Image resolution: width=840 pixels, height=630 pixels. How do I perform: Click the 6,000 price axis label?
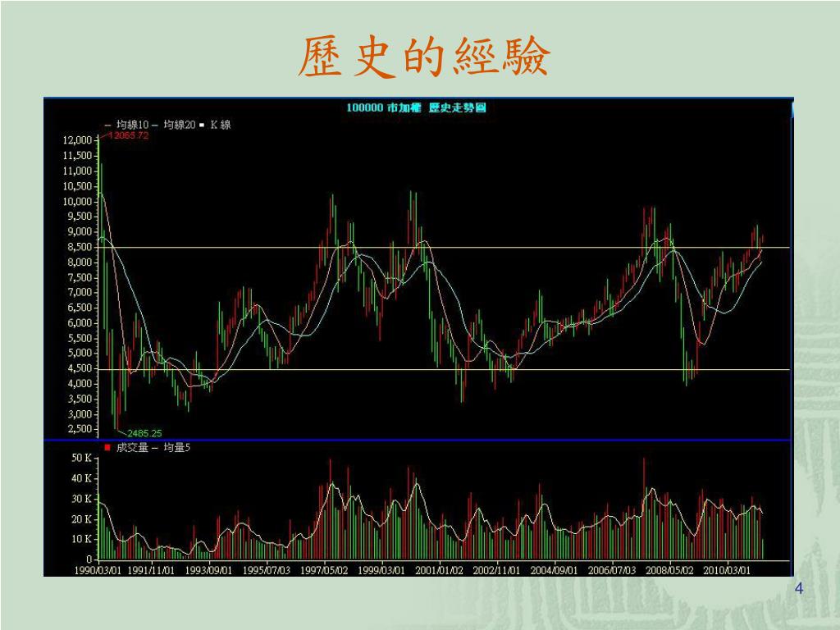tap(80, 323)
